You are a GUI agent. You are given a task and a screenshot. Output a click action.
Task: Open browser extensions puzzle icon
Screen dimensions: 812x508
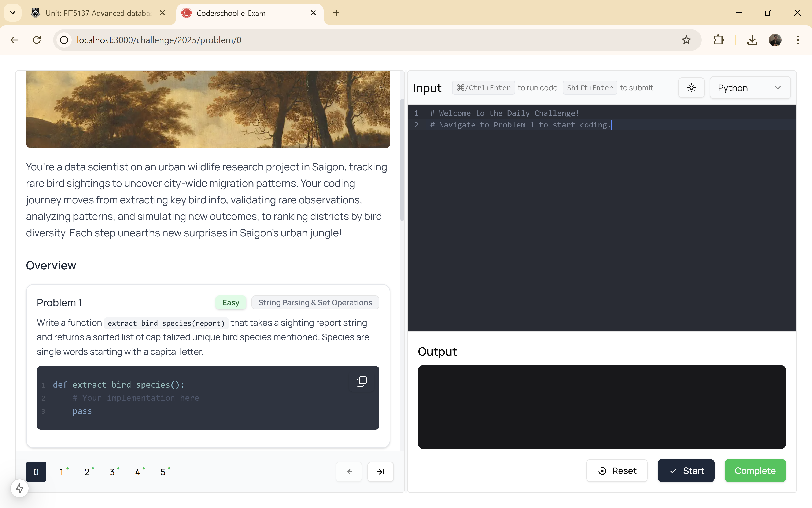pyautogui.click(x=718, y=40)
